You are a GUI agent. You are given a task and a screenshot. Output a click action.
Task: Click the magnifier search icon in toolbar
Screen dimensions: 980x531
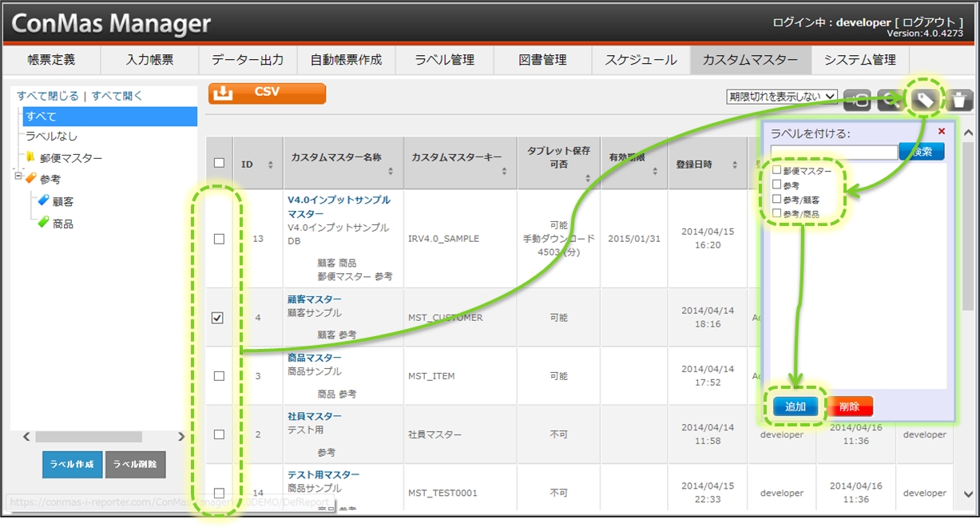tap(889, 100)
